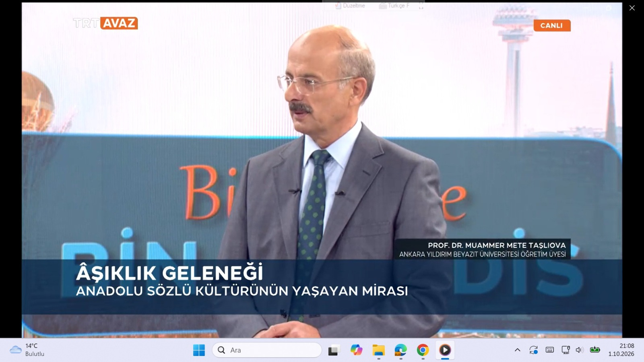This screenshot has height=362, width=644.
Task: Click the ÂŞIKLIK GELENEĞİ headline text
Action: tap(169, 272)
